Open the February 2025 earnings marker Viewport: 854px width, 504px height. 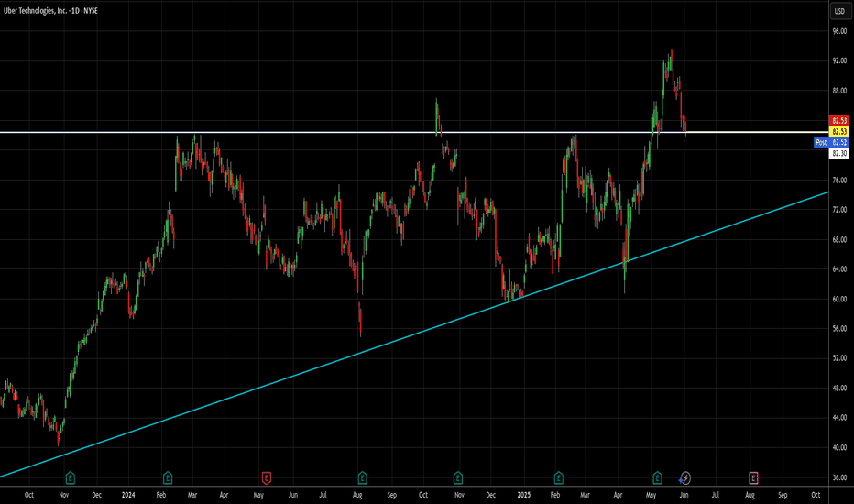click(558, 478)
